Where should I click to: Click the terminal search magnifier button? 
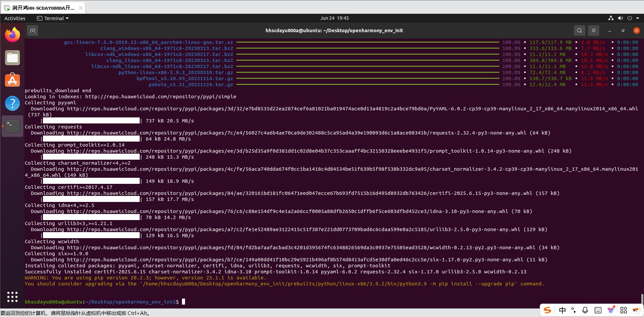pos(579,31)
